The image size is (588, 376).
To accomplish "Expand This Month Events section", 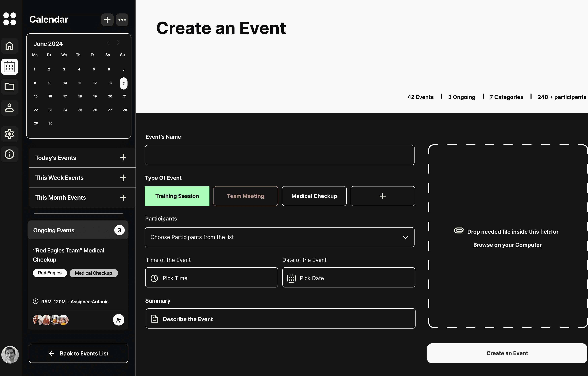I will click(x=123, y=198).
